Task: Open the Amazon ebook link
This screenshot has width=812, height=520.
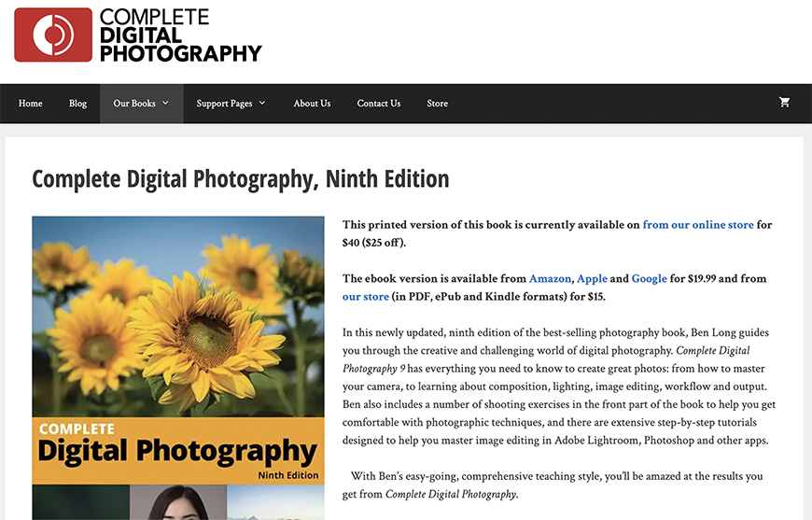Action: (550, 278)
